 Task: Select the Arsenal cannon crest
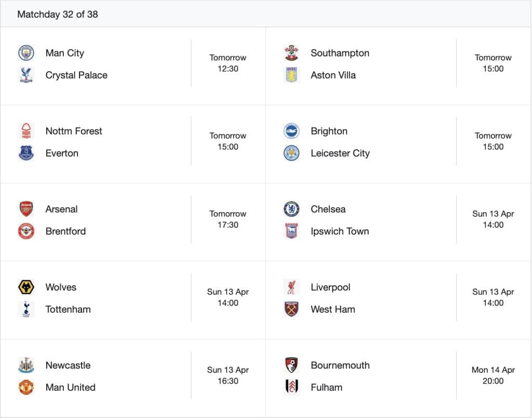26,209
